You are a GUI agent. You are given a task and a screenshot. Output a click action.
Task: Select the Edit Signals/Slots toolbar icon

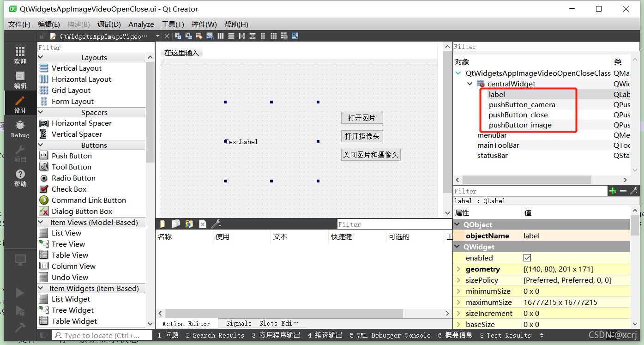click(188, 36)
